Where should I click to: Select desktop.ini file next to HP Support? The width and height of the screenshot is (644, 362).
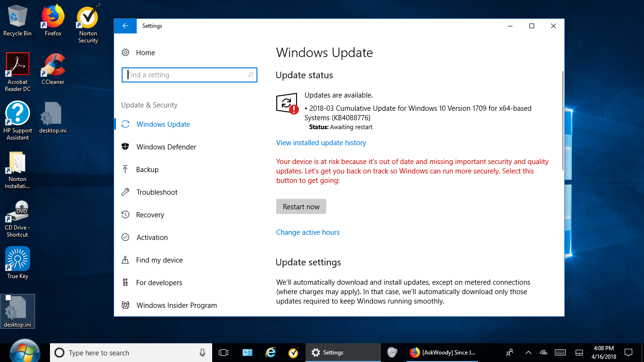coord(53,118)
